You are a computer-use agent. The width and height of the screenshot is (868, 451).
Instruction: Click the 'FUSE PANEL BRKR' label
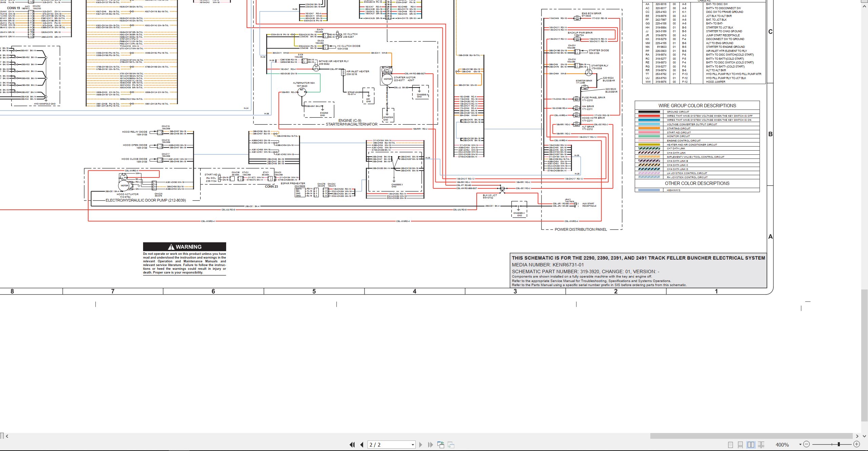pos(594,98)
